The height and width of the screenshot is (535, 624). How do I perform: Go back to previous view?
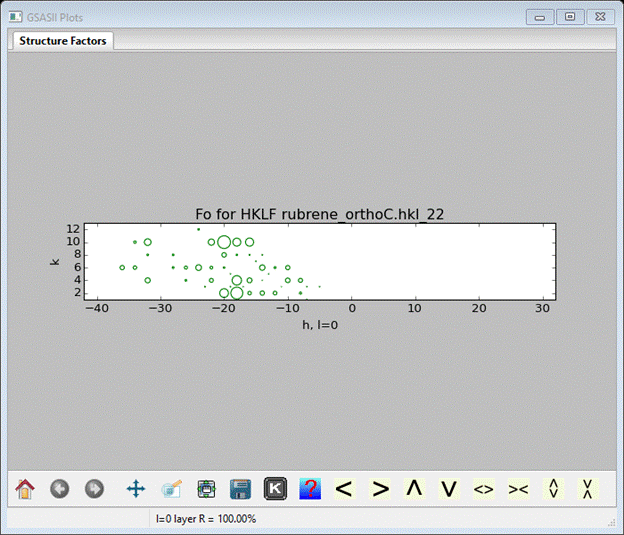60,489
